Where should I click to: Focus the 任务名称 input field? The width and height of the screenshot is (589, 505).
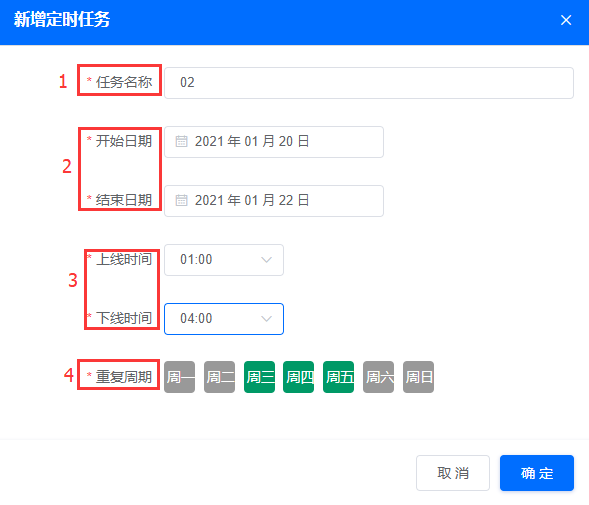point(369,83)
